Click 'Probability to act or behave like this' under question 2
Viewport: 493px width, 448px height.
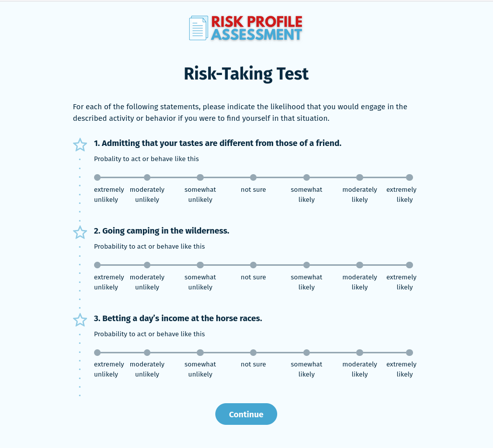(149, 246)
